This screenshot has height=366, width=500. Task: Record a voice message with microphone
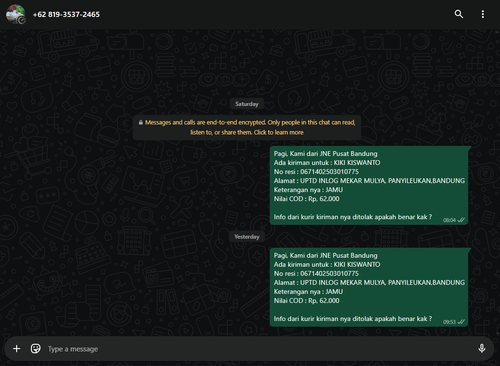click(482, 349)
